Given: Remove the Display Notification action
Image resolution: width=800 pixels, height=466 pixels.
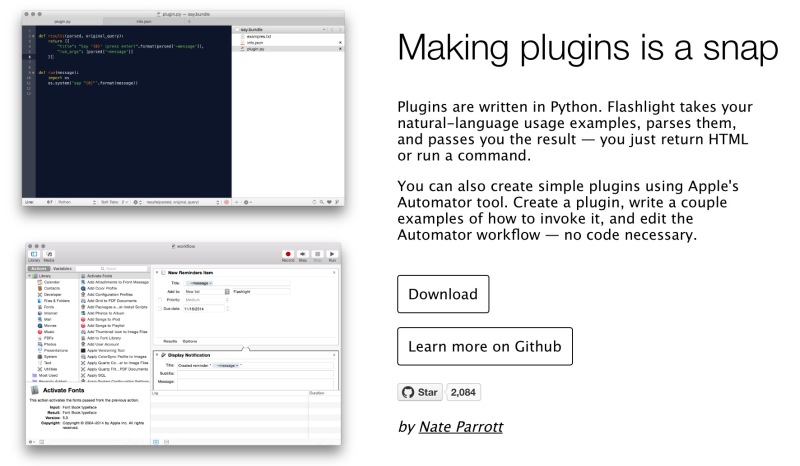Looking at the screenshot, I should coord(334,355).
